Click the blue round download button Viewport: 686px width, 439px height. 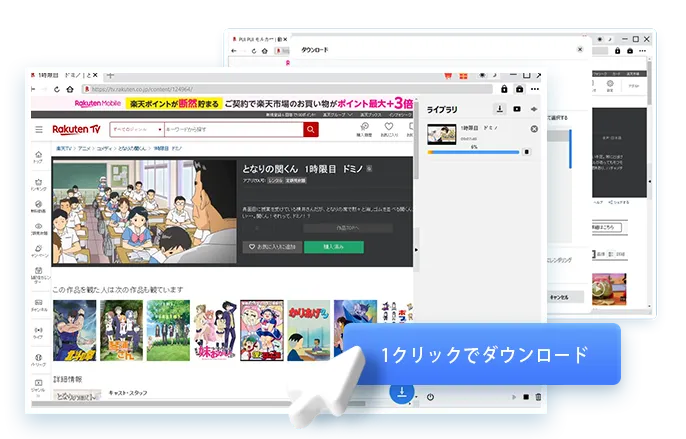click(402, 392)
